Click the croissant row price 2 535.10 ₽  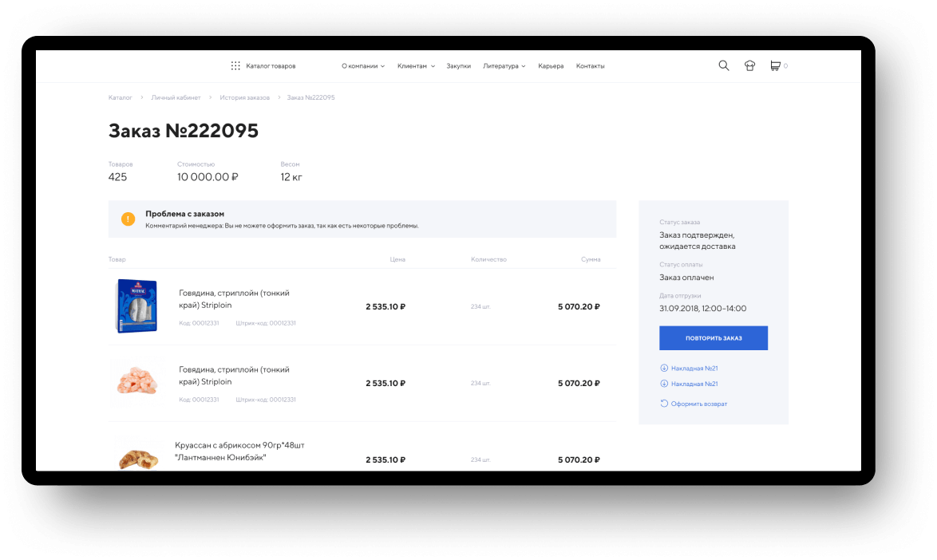(x=385, y=459)
